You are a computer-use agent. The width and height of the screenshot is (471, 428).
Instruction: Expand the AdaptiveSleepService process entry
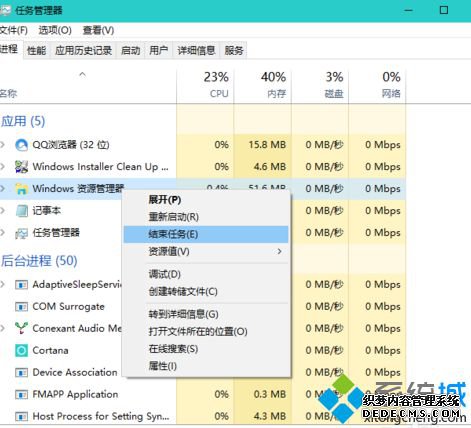click(3, 284)
